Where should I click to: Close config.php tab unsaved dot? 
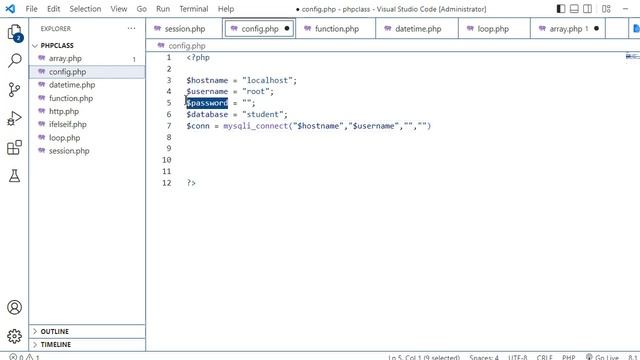pyautogui.click(x=287, y=28)
